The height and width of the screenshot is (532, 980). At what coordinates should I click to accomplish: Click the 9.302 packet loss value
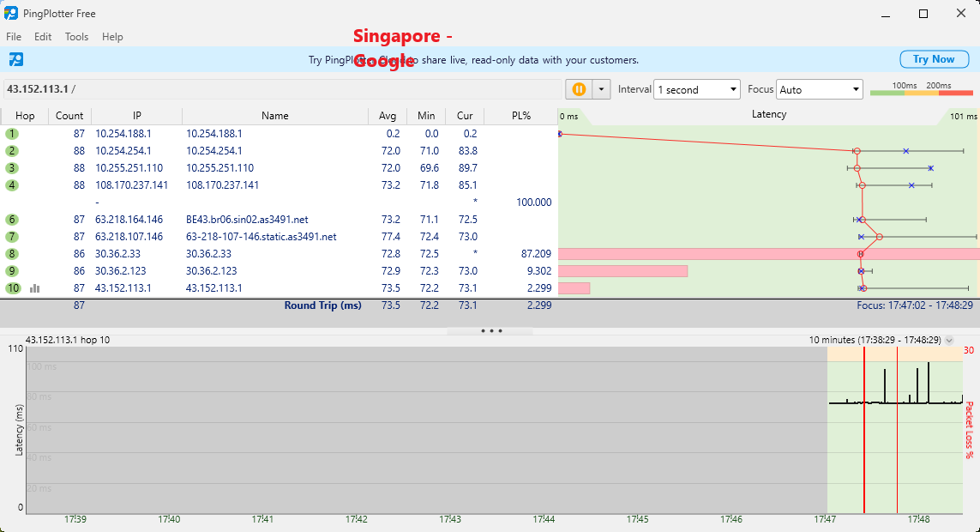[x=539, y=271]
